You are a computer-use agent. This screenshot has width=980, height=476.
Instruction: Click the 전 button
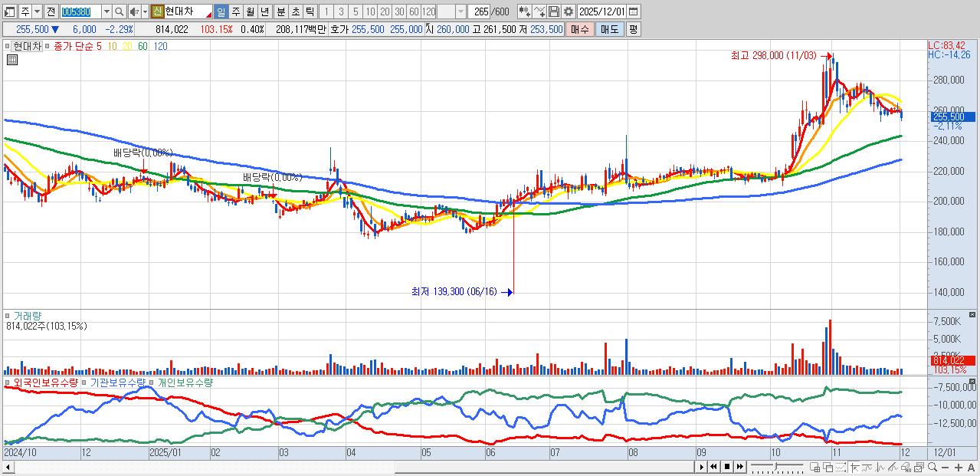[51, 11]
